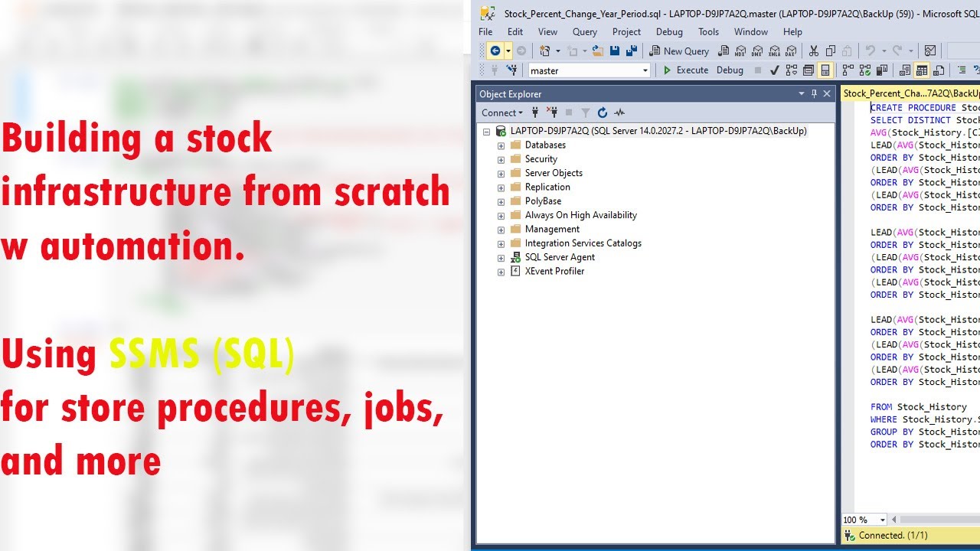Click the Navigate Backward arrow icon
This screenshot has width=980, height=551.
pyautogui.click(x=495, y=51)
